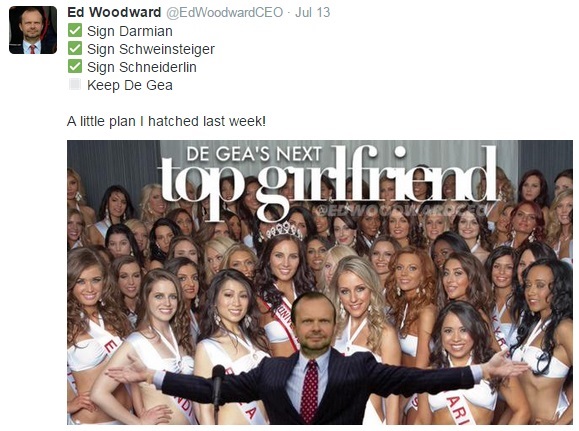Select the Keep De Gea text line
This screenshot has width=579, height=431.
[130, 85]
